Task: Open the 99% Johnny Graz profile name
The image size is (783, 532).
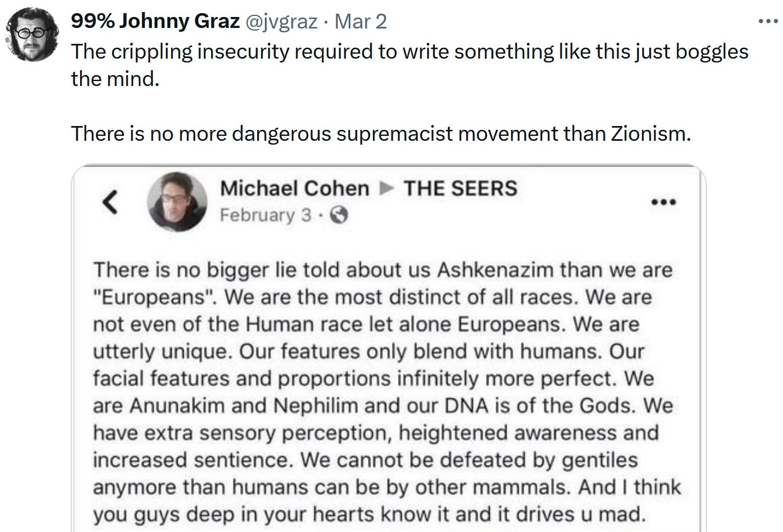Action: tap(155, 21)
